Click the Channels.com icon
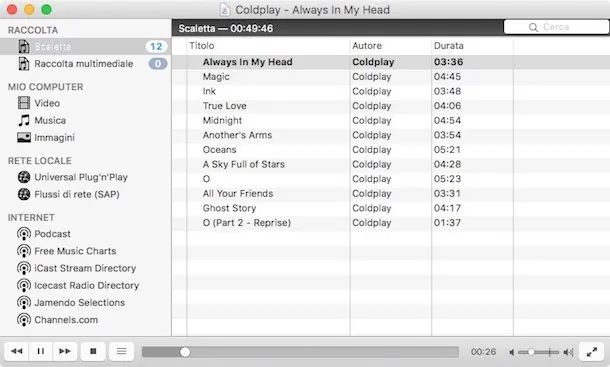Viewport: 610px width, 367px height. pos(24,320)
